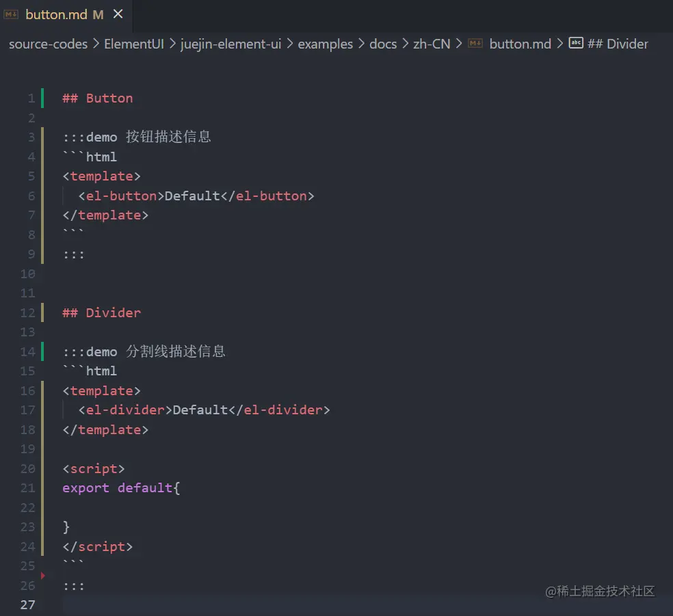Viewport: 673px width, 616px height.
Task: Open zh-CN breadcrumb folder
Action: pos(432,44)
